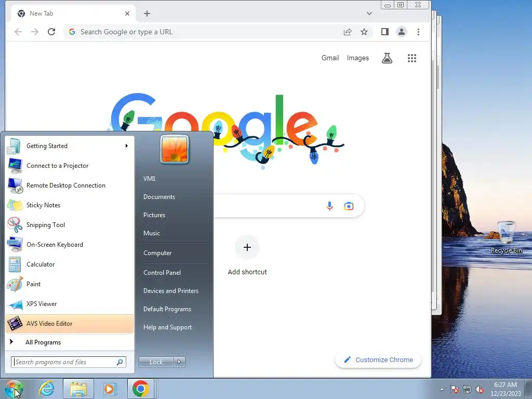Open Remote Desktop Connection

[x=70, y=185]
